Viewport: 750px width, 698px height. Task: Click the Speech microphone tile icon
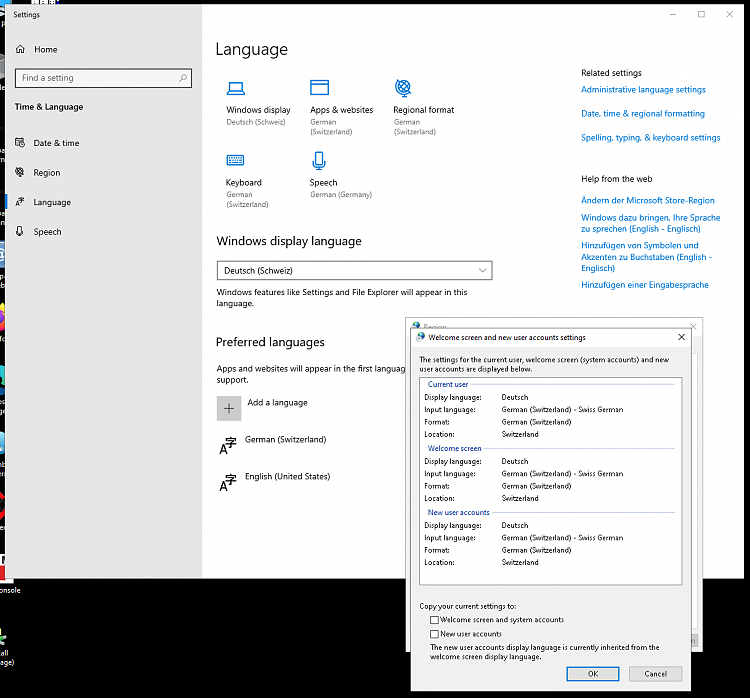(x=319, y=160)
